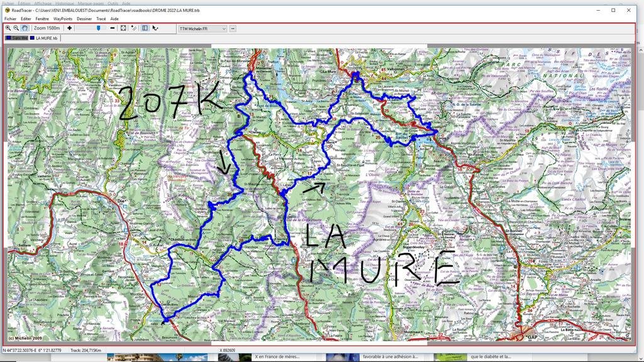Activate the hand pan tool
Screen dimensions: 644x362
[25, 28]
